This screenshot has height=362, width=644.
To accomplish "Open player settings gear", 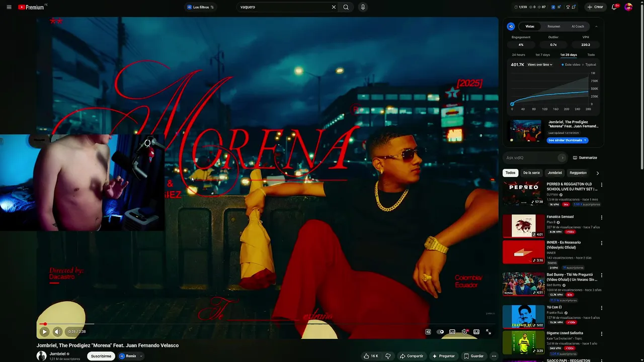I will pyautogui.click(x=464, y=332).
